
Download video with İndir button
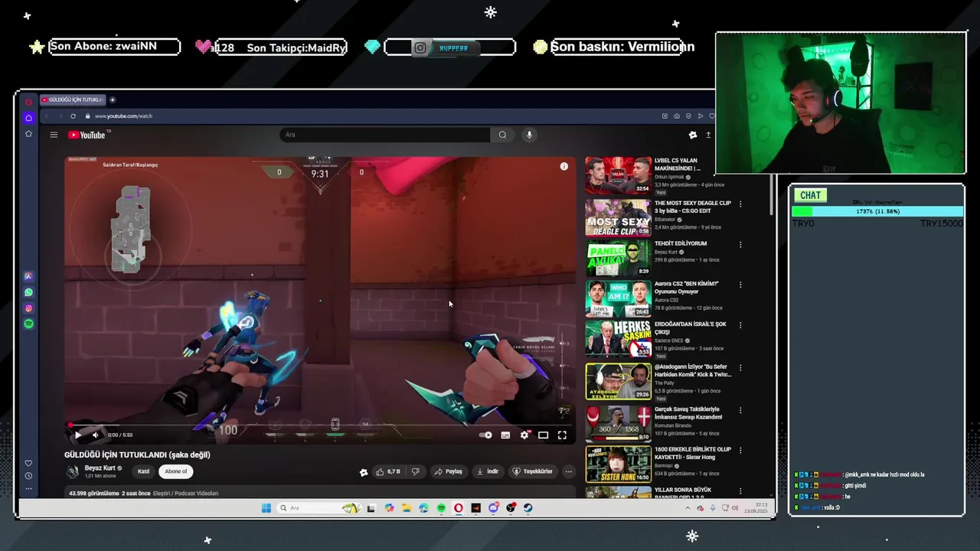[x=488, y=471]
